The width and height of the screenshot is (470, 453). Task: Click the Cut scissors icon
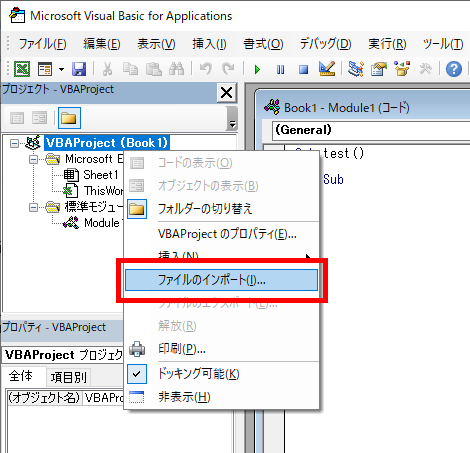tap(107, 69)
